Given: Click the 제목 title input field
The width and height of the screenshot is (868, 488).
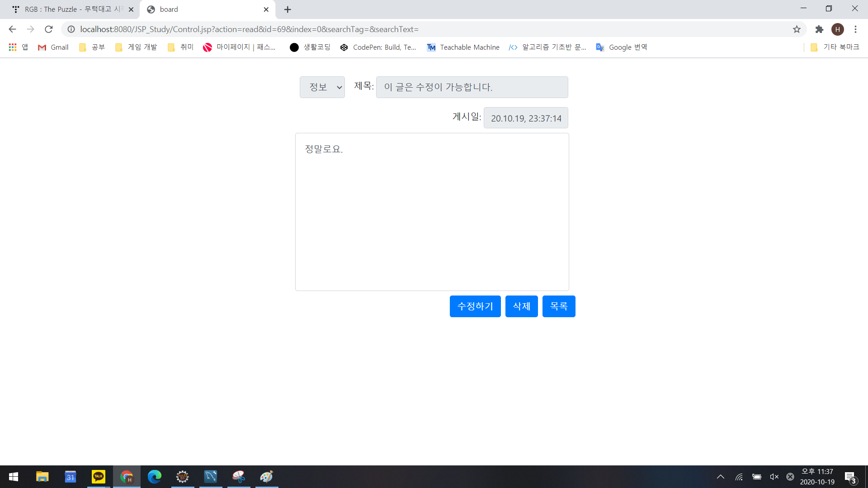Looking at the screenshot, I should point(472,87).
